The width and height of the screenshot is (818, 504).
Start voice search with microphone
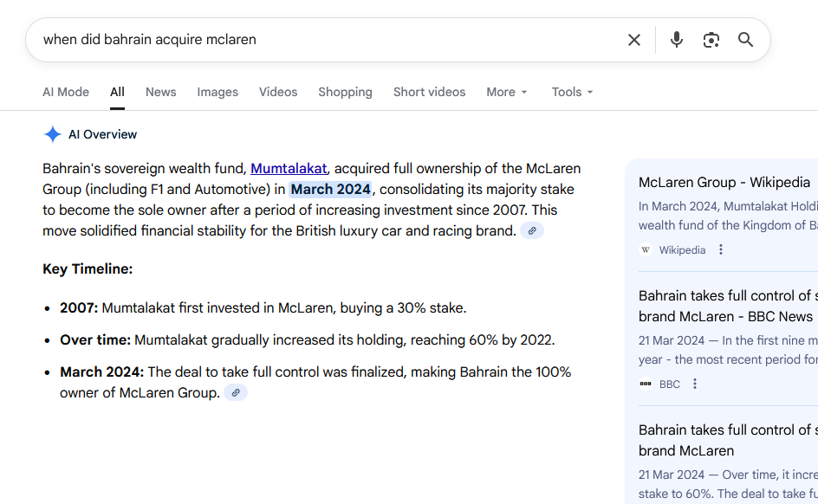point(677,40)
